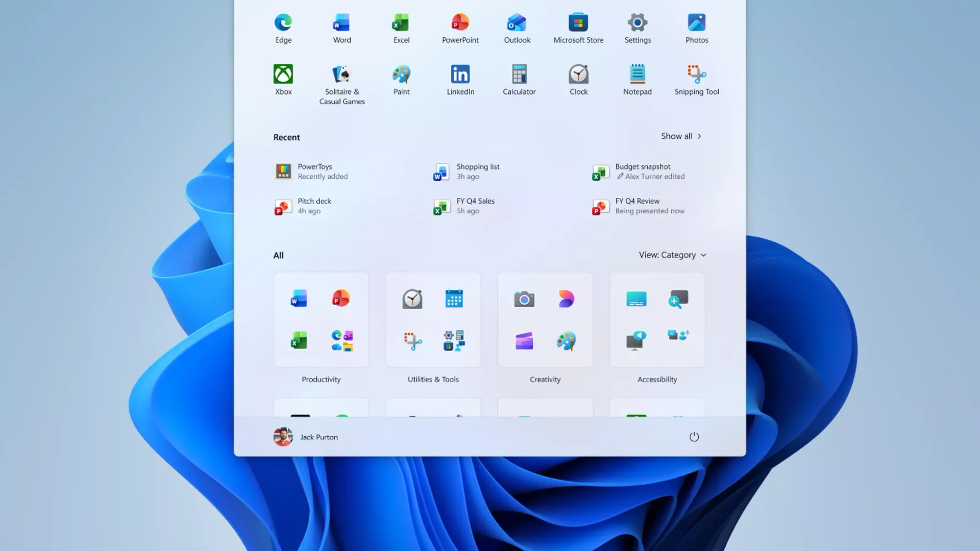
Task: Open the FY Q4 Review presentation
Action: pyautogui.click(x=639, y=206)
